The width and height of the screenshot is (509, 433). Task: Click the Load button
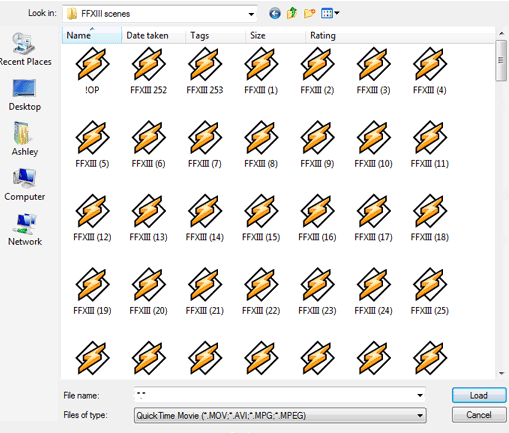479,395
